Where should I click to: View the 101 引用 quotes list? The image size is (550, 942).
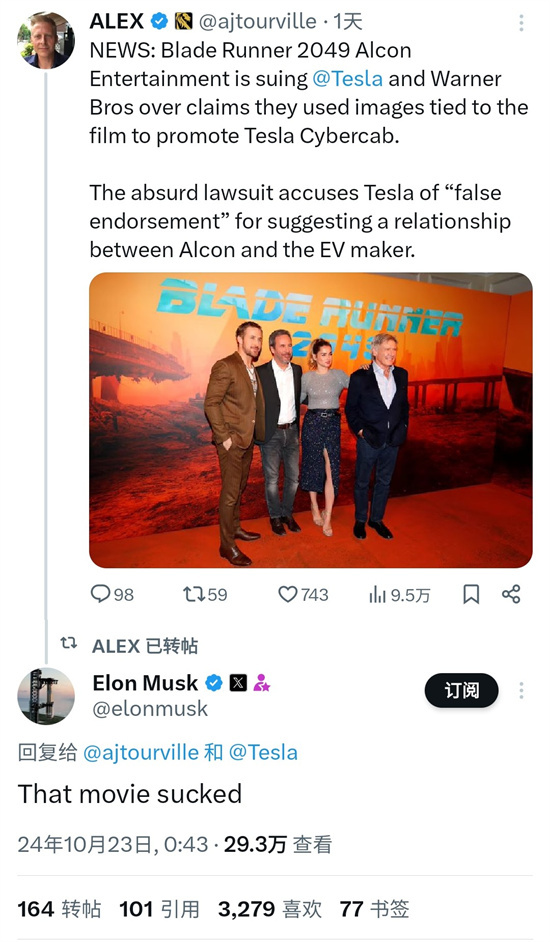point(159,908)
